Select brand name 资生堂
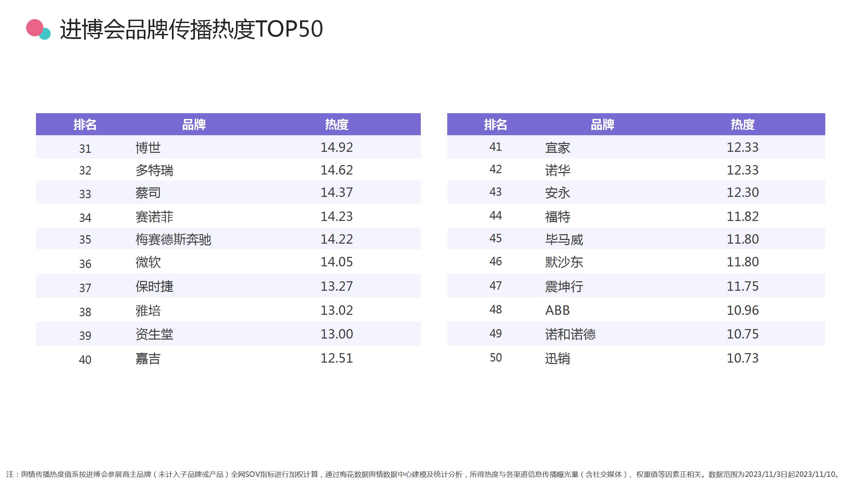This screenshot has height=488, width=868. [x=154, y=334]
